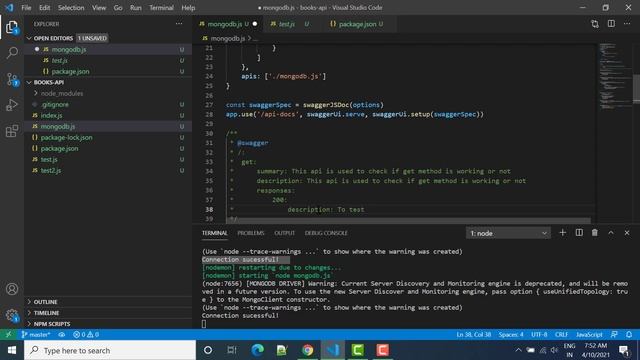Viewport: 640px width, 360px height.
Task: Open the Search view in activity bar
Action: pyautogui.click(x=12, y=53)
